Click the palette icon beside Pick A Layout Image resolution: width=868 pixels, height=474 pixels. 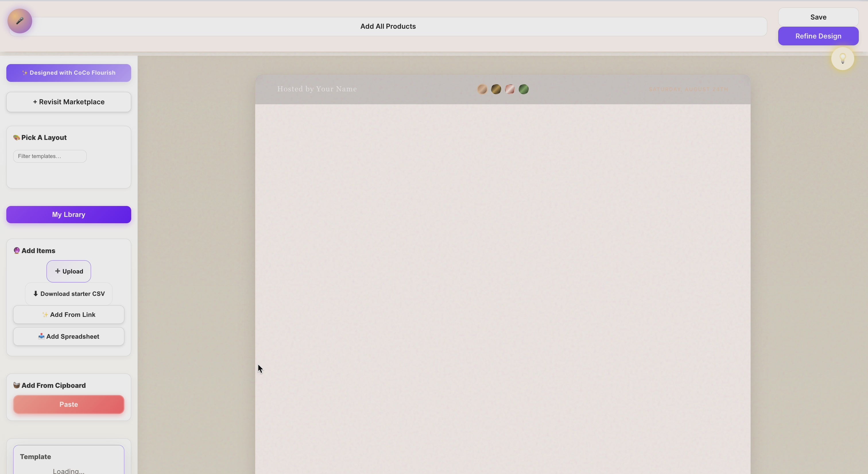click(16, 137)
